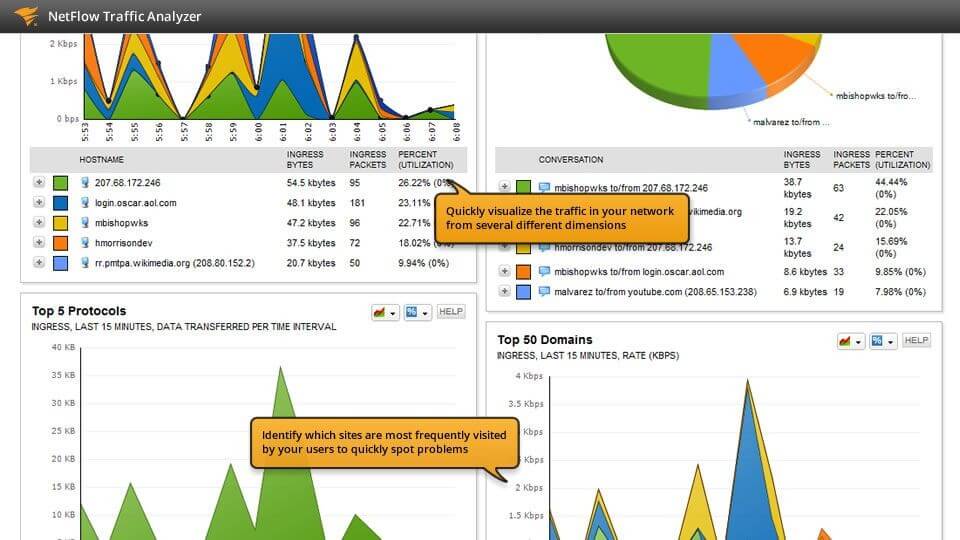Image resolution: width=960 pixels, height=540 pixels.
Task: Click host icon beside mbishopwks
Action: 85,223
